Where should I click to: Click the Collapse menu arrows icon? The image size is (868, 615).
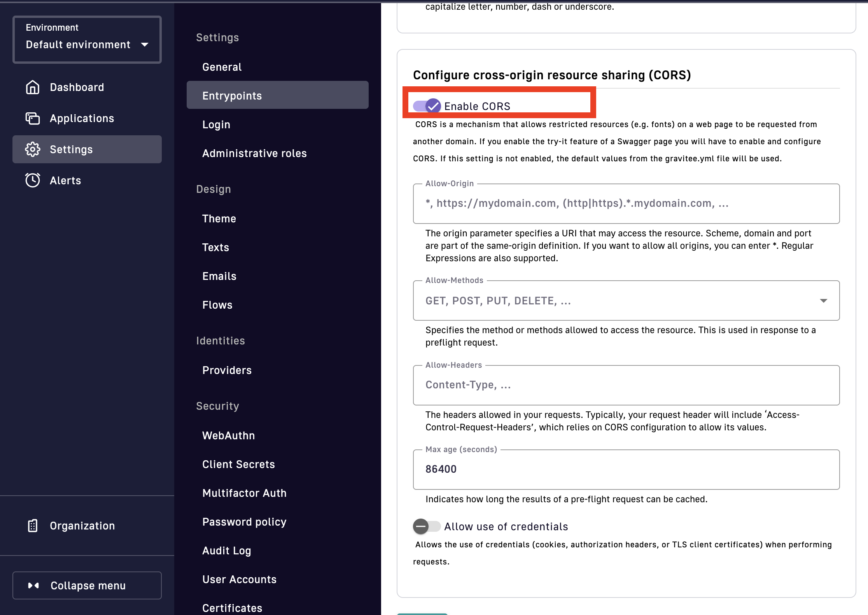point(33,585)
